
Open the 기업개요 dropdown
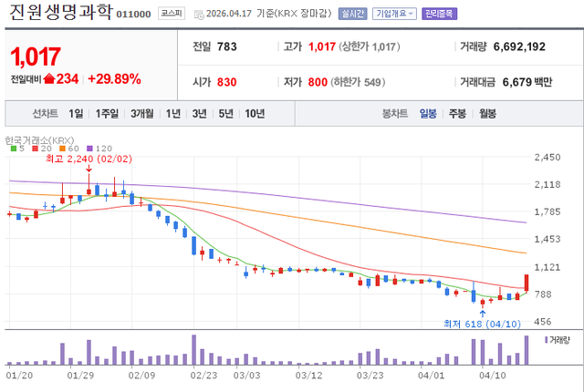pyautogui.click(x=395, y=15)
